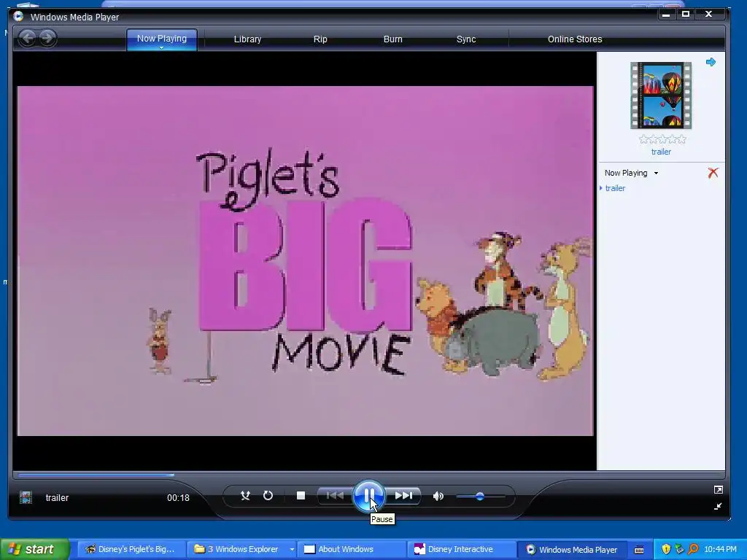Go forward with the navigation arrow

pyautogui.click(x=47, y=38)
